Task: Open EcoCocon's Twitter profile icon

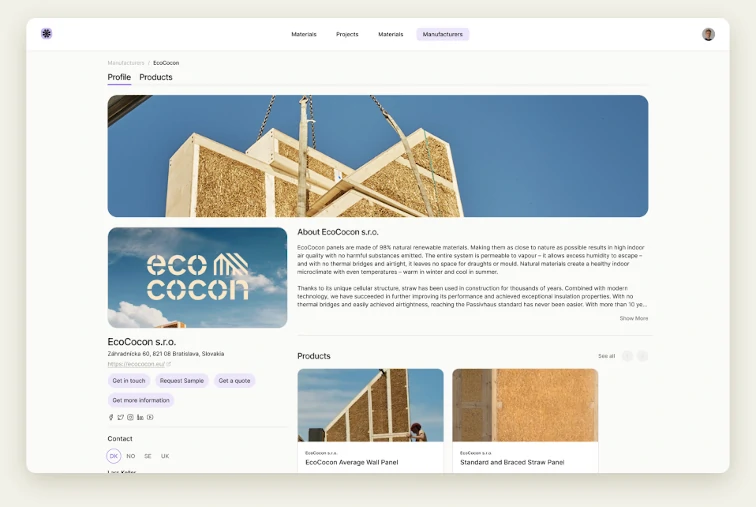Action: pyautogui.click(x=121, y=417)
